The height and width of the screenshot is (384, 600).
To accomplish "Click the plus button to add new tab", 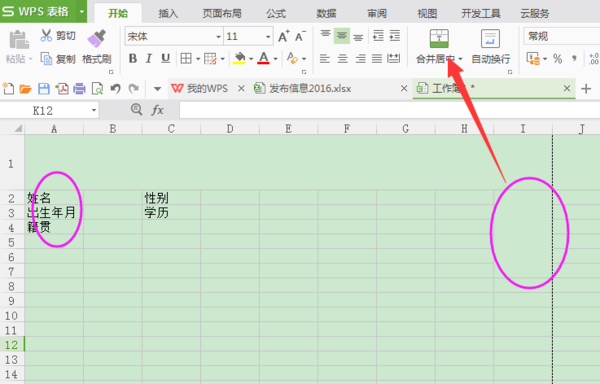I will point(586,89).
